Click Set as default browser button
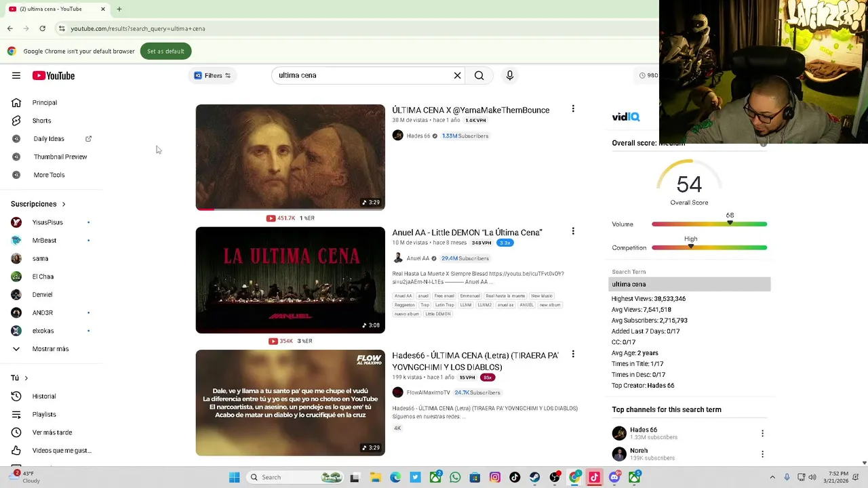The width and height of the screenshot is (868, 488). [x=165, y=51]
